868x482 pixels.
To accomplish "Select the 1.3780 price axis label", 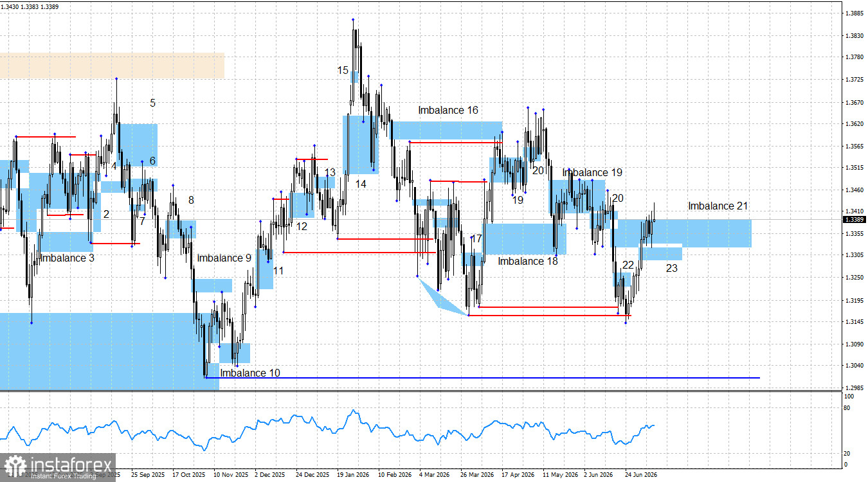I will (854, 57).
